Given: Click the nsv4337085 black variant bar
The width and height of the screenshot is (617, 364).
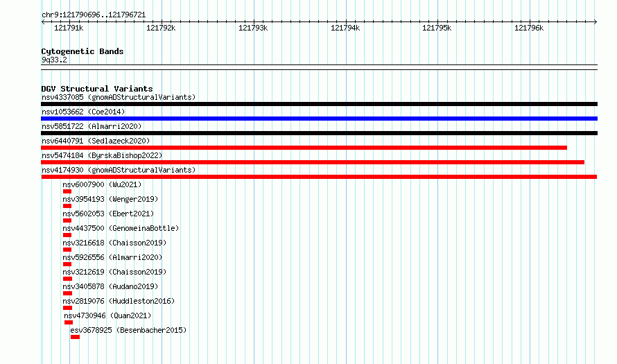Looking at the screenshot, I should (319, 104).
